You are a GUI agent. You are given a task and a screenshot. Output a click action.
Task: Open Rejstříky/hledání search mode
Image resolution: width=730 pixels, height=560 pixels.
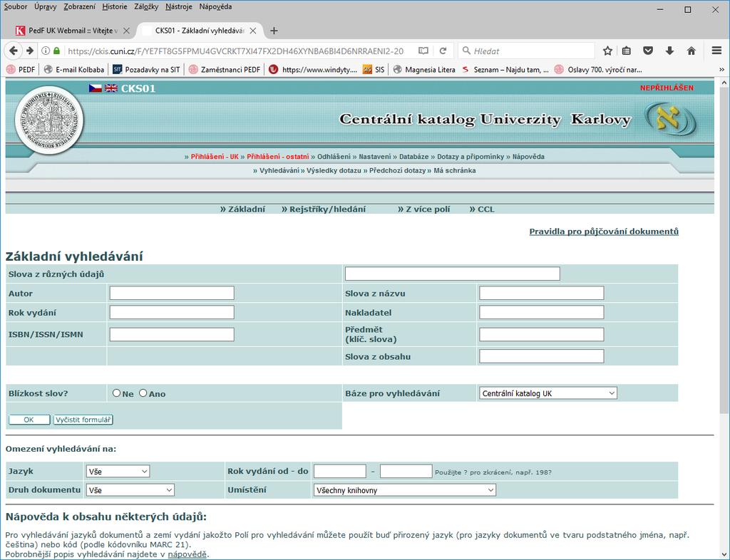tap(327, 209)
